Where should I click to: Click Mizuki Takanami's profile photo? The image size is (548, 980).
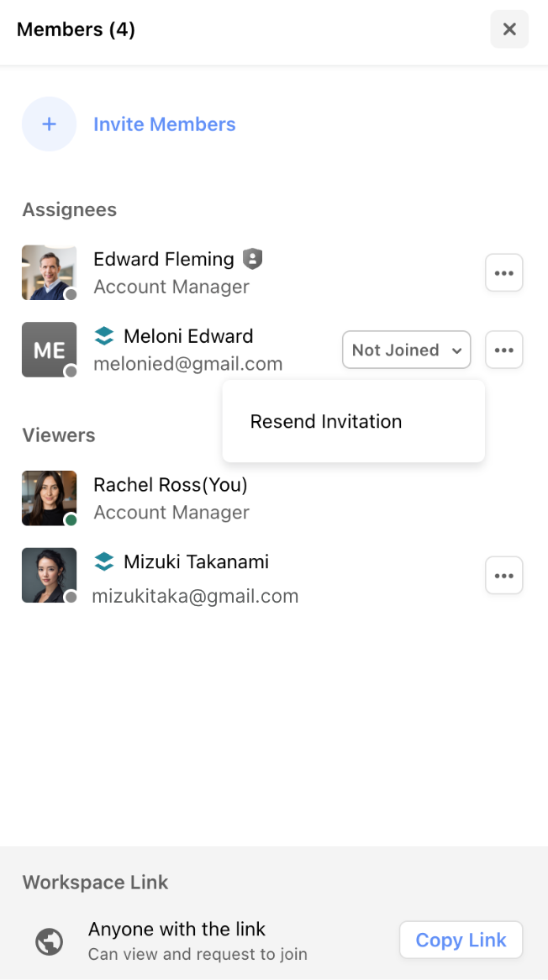49,575
